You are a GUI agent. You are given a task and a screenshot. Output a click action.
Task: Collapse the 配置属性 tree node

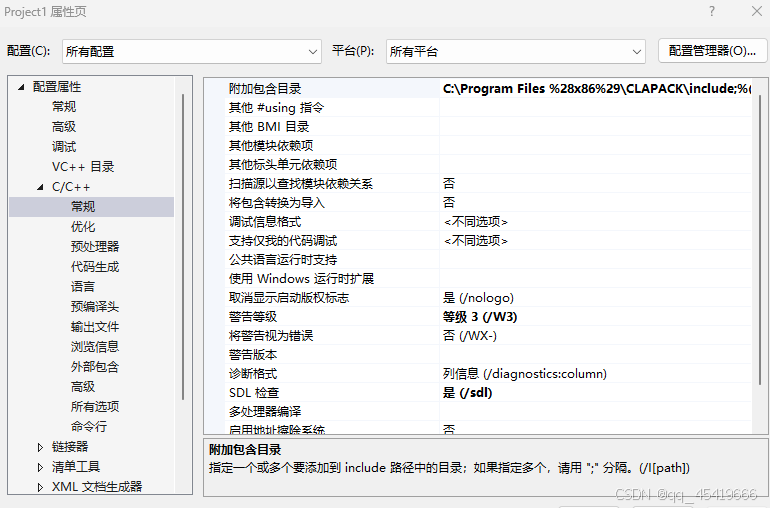[21, 87]
